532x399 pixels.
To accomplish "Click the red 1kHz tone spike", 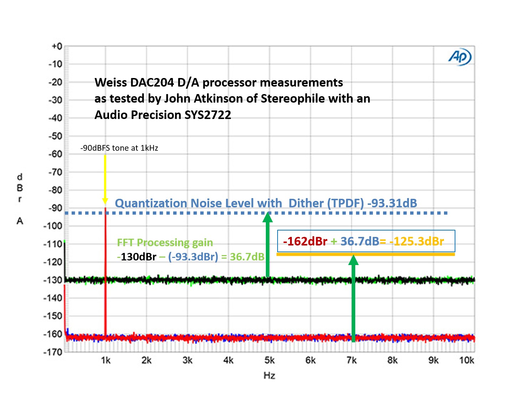I will tap(105, 271).
